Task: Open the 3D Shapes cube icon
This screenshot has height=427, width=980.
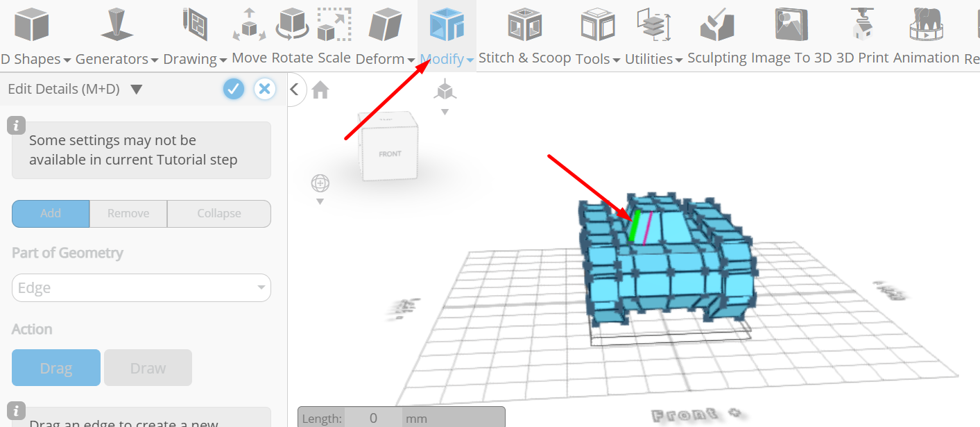Action: [x=32, y=25]
